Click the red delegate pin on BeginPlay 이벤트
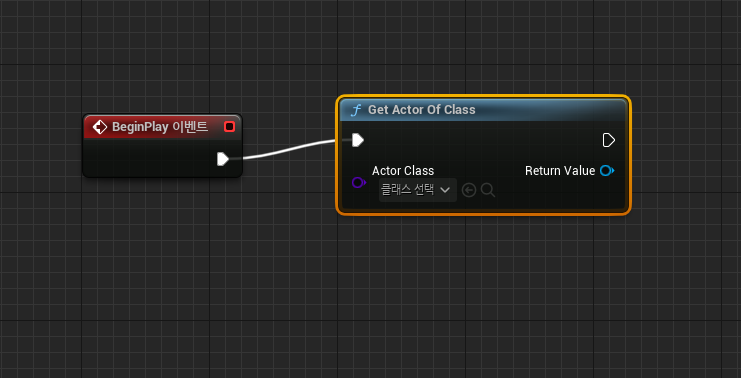 tap(230, 127)
